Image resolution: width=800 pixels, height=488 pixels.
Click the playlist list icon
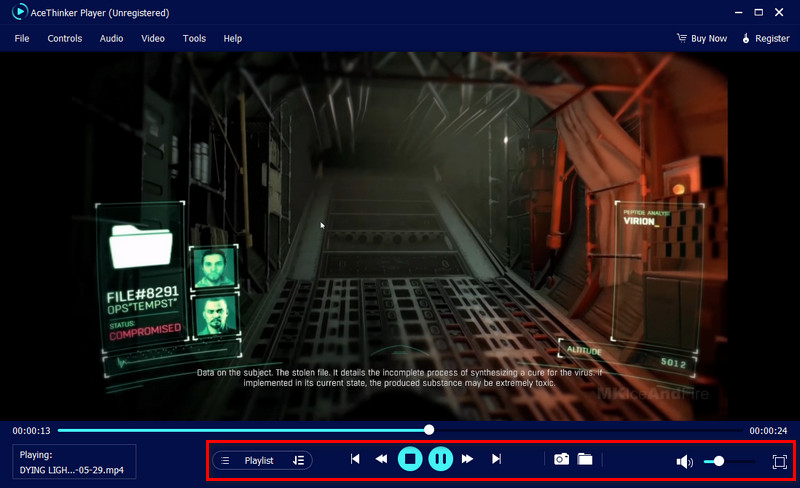tap(225, 460)
